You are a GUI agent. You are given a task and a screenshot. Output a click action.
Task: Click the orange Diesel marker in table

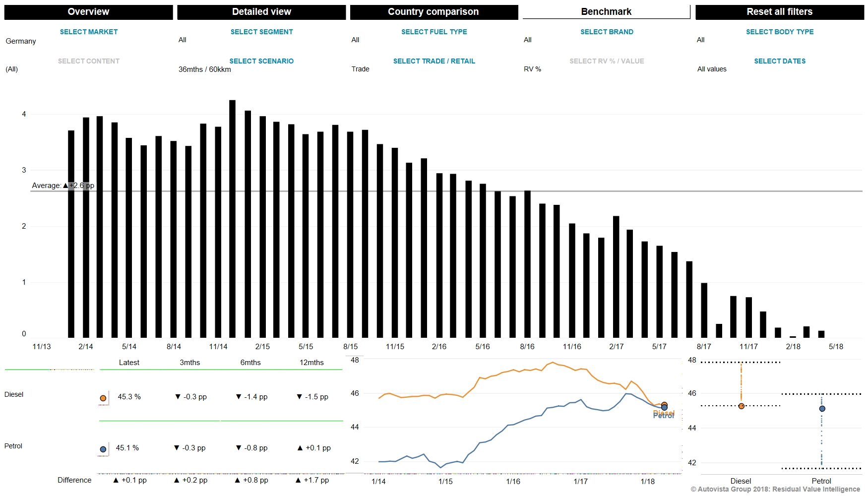click(x=103, y=398)
